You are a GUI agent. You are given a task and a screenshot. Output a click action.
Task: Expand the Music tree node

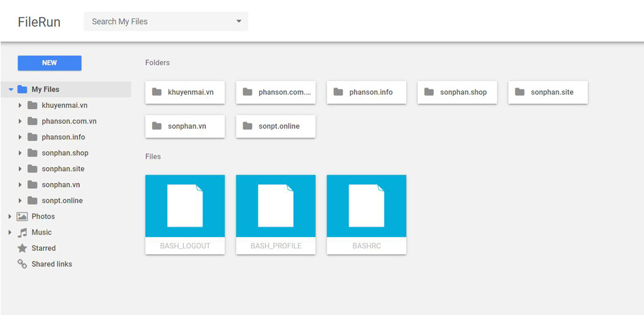10,233
